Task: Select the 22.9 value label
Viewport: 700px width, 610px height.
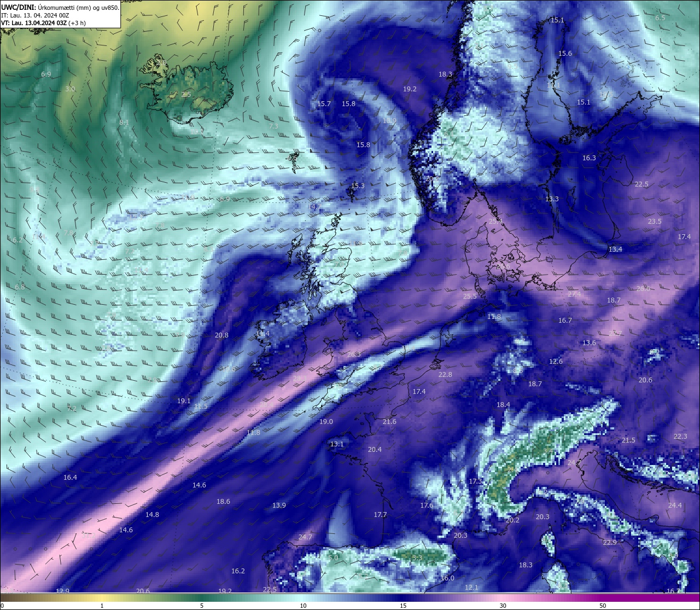Action: 610,543
